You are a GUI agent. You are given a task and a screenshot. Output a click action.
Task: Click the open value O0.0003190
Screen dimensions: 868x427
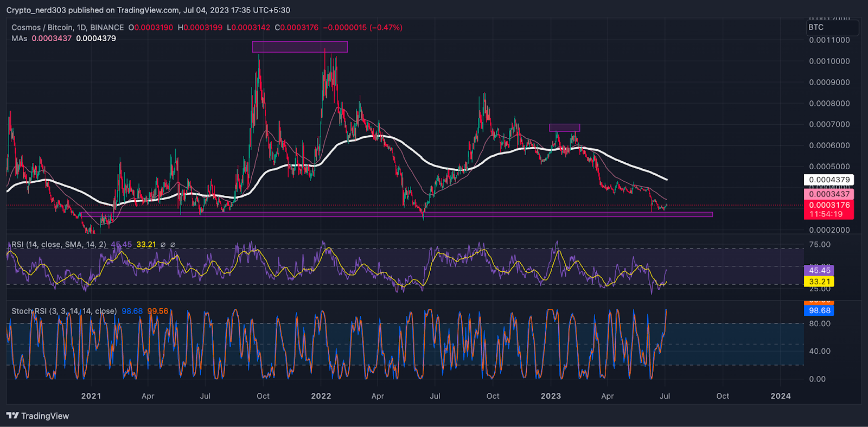151,27
